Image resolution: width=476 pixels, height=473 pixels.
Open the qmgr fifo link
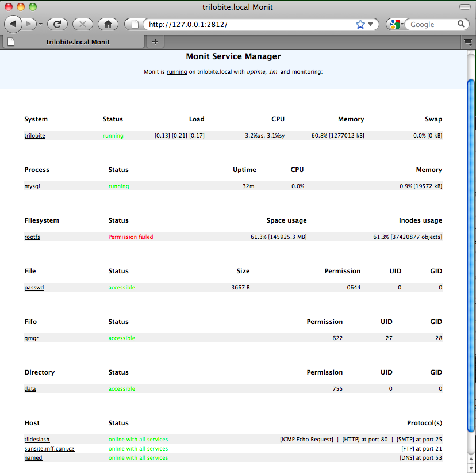tap(31, 338)
